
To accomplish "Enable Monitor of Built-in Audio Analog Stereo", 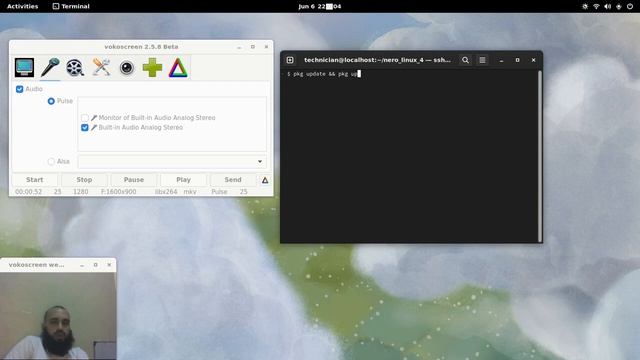I will pyautogui.click(x=84, y=118).
